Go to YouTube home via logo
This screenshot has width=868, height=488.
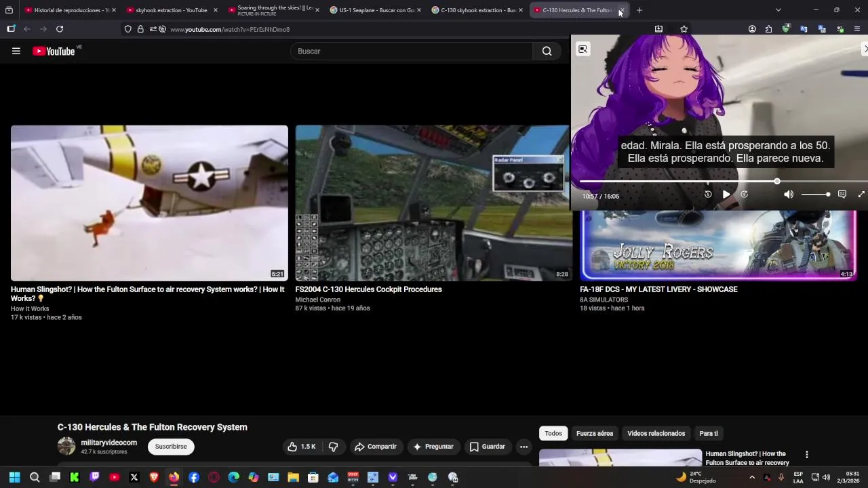[54, 51]
